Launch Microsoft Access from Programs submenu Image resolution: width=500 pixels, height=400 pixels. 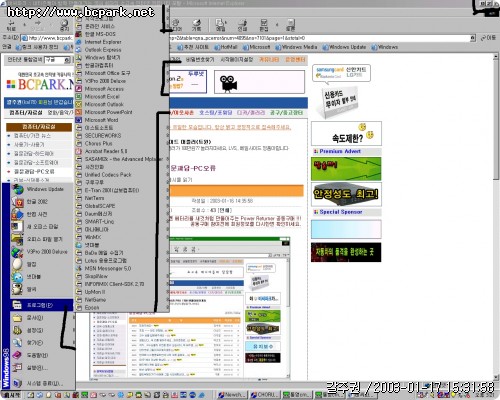(x=104, y=89)
